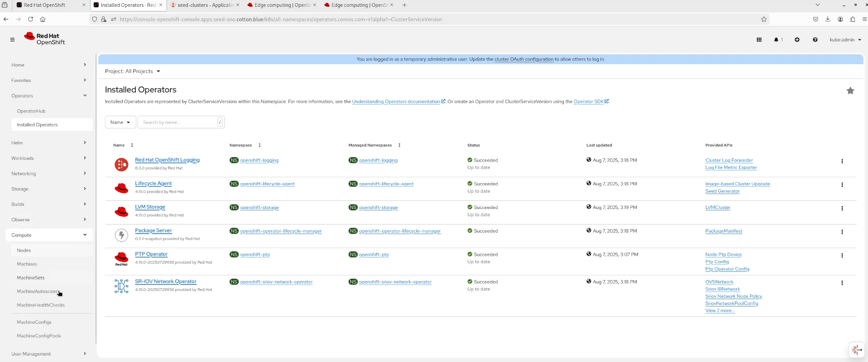Open Understanding Operators documentation link
This screenshot has width=868, height=362.
(x=398, y=102)
